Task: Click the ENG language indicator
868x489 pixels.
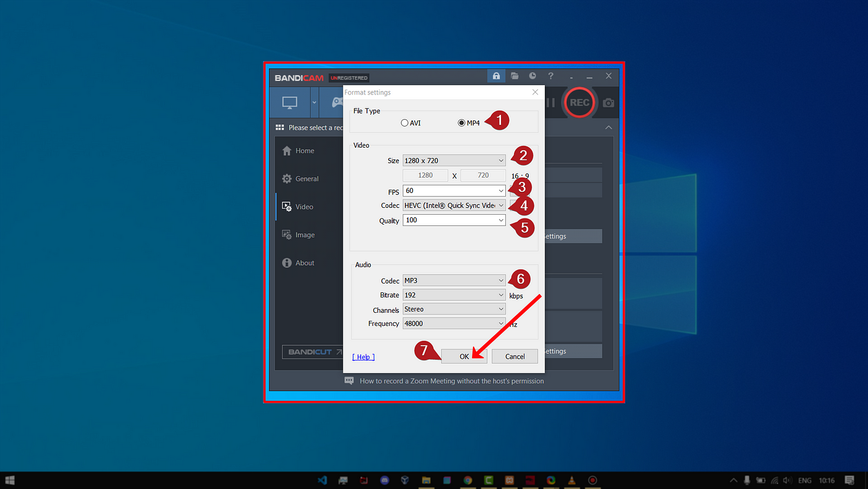Action: coord(805,480)
